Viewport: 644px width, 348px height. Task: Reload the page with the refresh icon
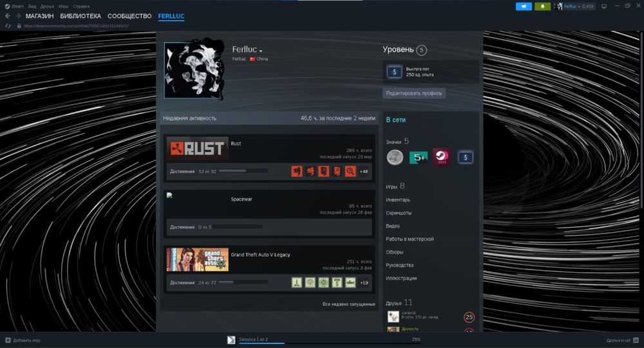[x=8, y=26]
